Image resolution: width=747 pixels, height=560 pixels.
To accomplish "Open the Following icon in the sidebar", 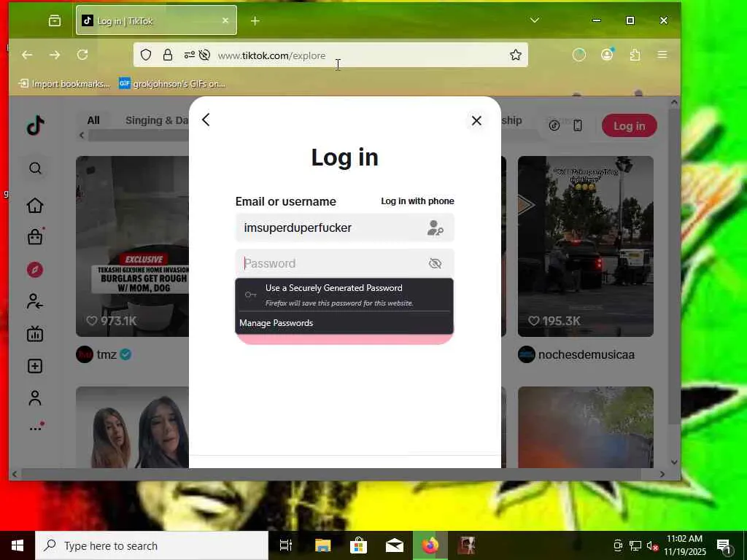I will [x=35, y=301].
